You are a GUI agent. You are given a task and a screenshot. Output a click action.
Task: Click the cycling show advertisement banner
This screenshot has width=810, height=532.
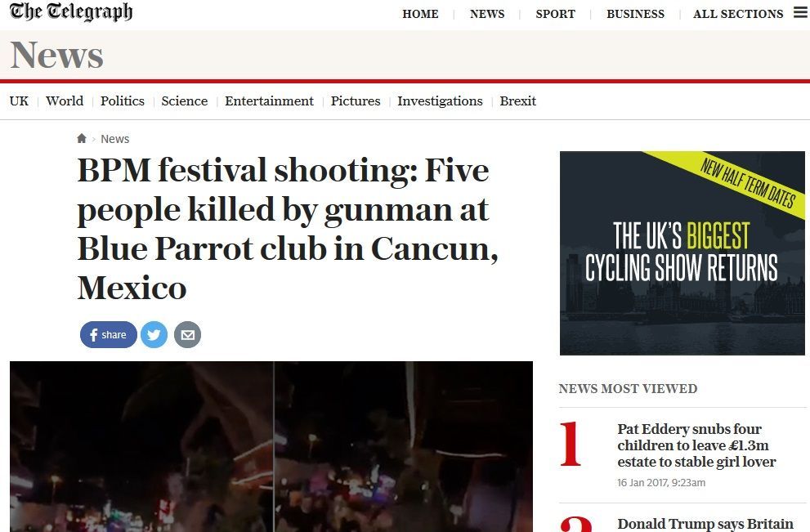pyautogui.click(x=682, y=252)
